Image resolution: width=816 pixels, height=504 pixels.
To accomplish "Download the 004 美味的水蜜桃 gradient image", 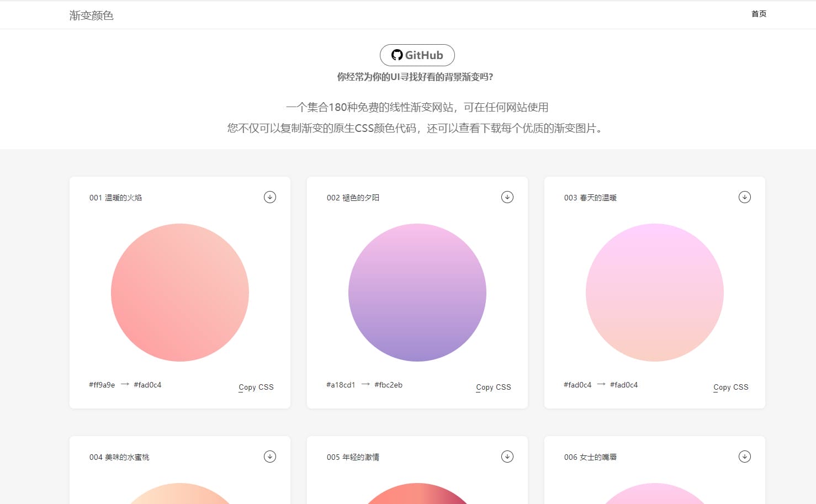I will click(x=270, y=457).
